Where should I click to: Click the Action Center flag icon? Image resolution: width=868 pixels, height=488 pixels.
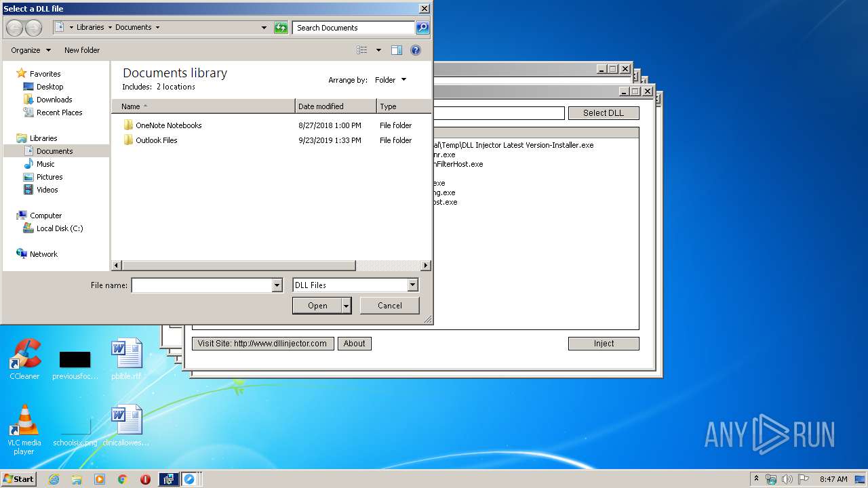point(804,479)
